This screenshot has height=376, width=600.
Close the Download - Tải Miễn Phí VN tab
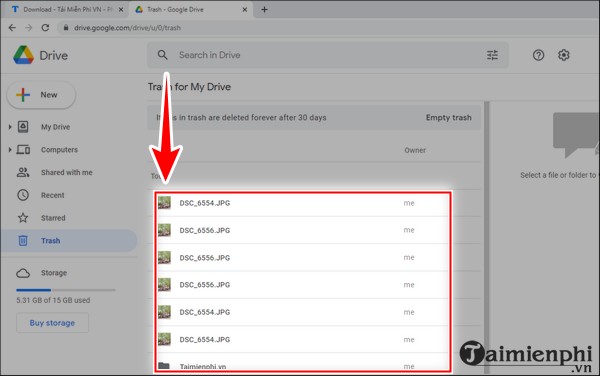point(121,10)
